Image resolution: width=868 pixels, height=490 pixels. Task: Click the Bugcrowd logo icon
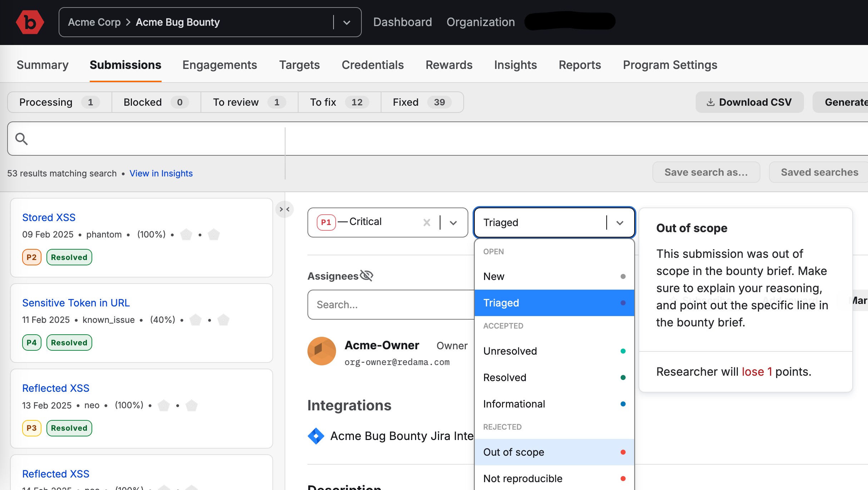pos(30,22)
